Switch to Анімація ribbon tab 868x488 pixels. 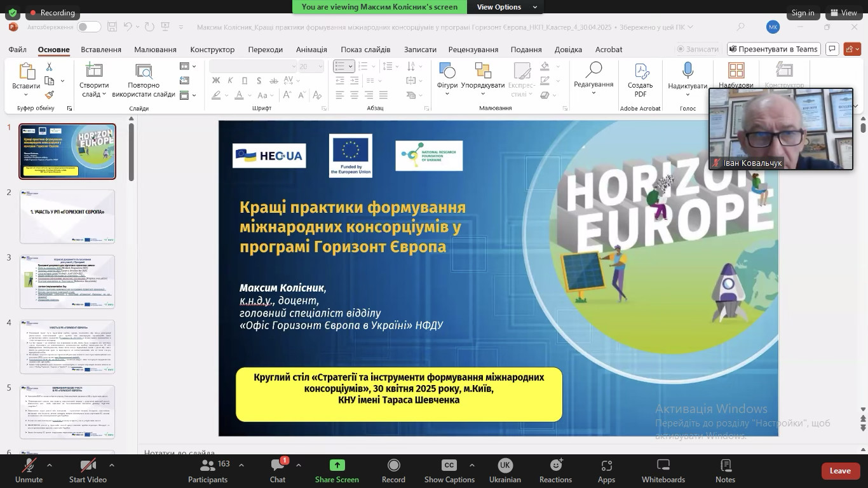click(x=311, y=50)
